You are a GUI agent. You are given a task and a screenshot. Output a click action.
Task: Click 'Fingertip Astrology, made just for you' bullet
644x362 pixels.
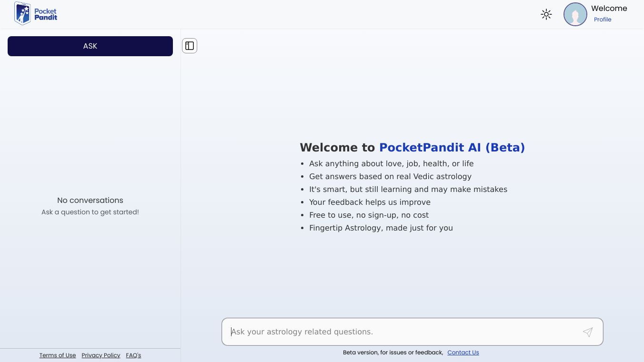pyautogui.click(x=381, y=228)
